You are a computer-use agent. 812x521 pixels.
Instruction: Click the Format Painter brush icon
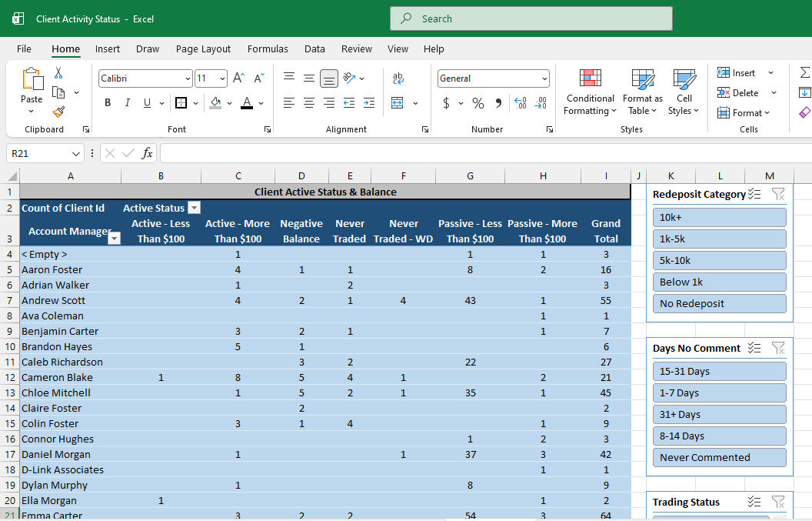point(58,112)
